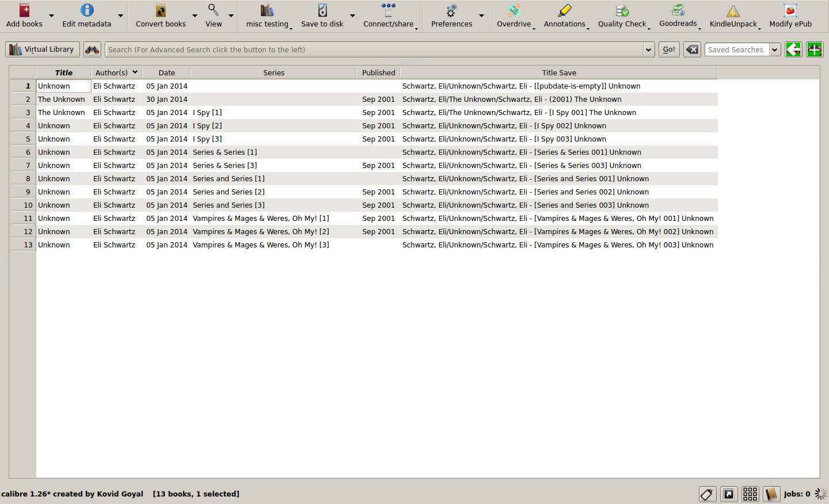Click the Virtual Library button
Image resolution: width=829 pixels, height=504 pixels.
[x=43, y=49]
